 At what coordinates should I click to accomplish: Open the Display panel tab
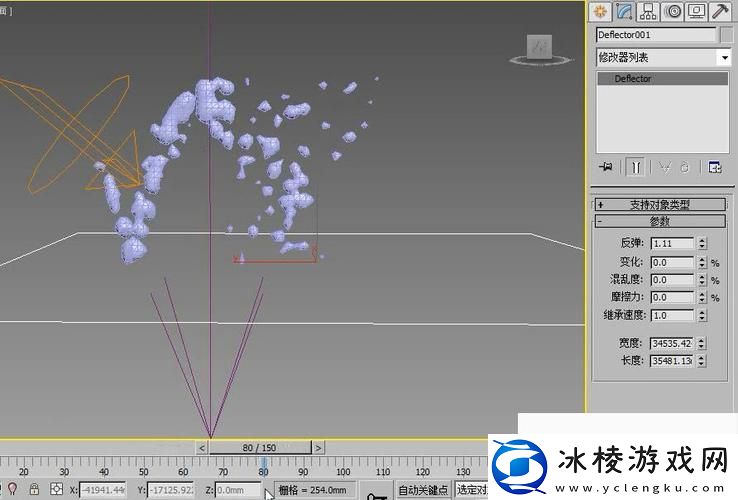(697, 11)
